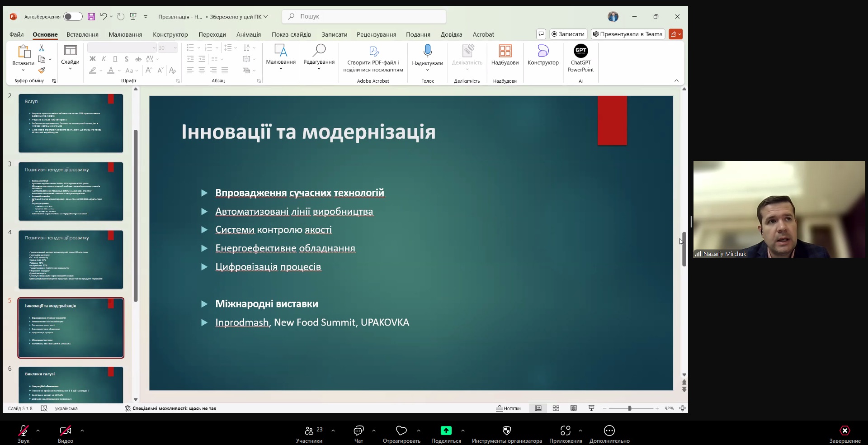Select the Format Painter brush icon

[42, 70]
